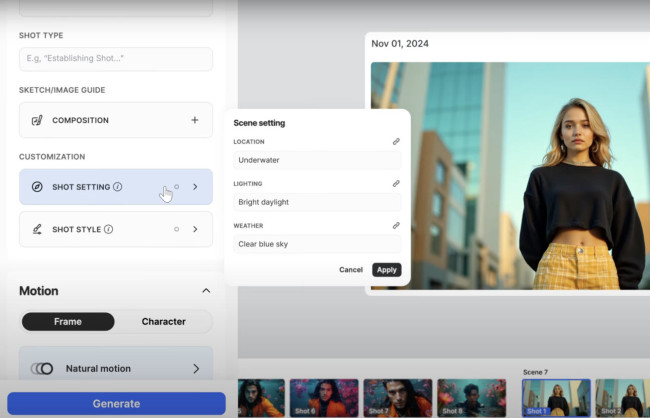
Task: Collapse the Motion section
Action: coord(206,291)
